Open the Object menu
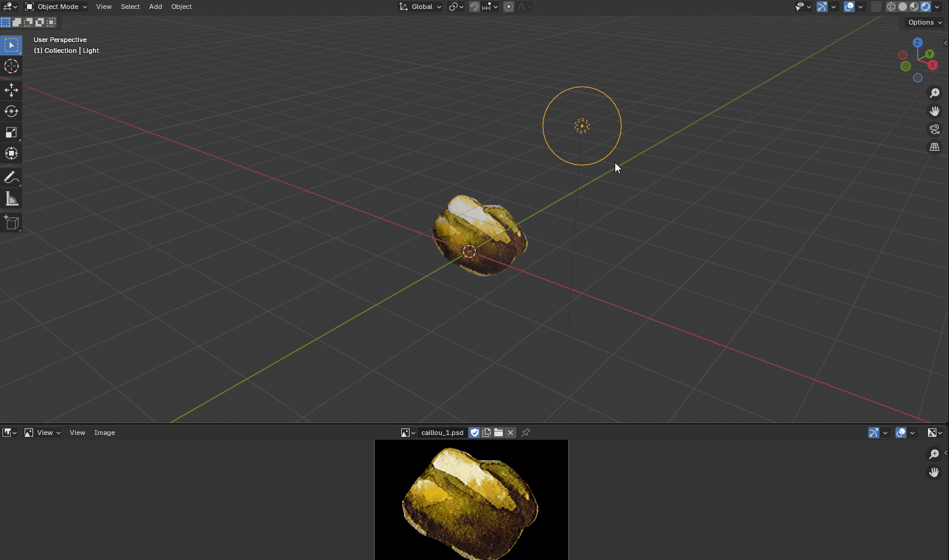Viewport: 949px width, 560px height. click(x=182, y=7)
